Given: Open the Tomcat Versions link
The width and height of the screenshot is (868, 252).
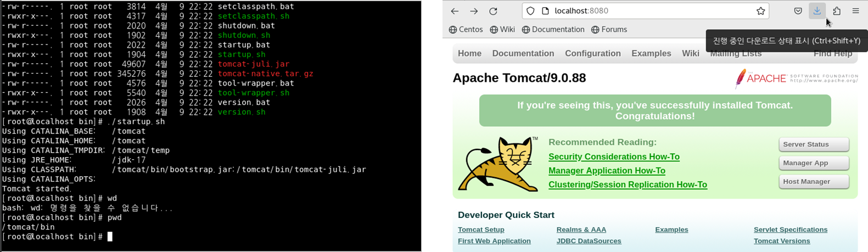Looking at the screenshot, I should 782,241.
